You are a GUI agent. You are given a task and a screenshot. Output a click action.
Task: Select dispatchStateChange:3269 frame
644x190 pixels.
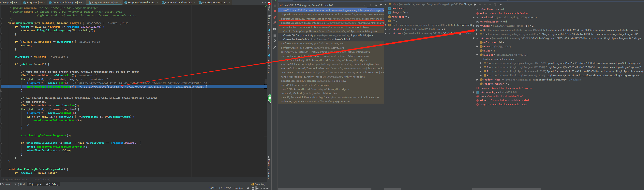click(331, 14)
